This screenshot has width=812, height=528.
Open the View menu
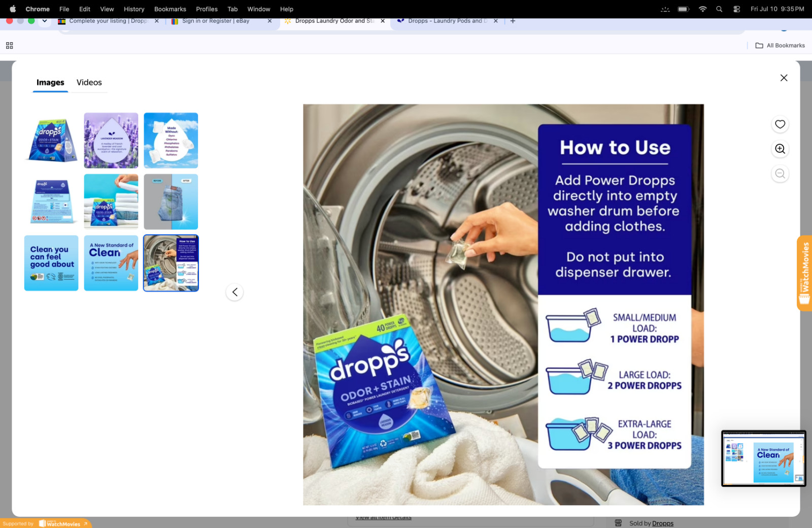[x=107, y=9]
